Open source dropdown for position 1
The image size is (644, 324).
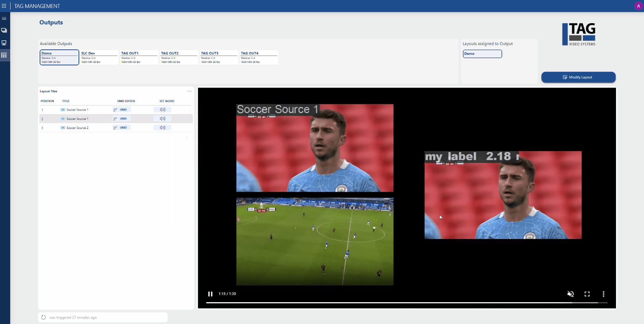(x=63, y=110)
